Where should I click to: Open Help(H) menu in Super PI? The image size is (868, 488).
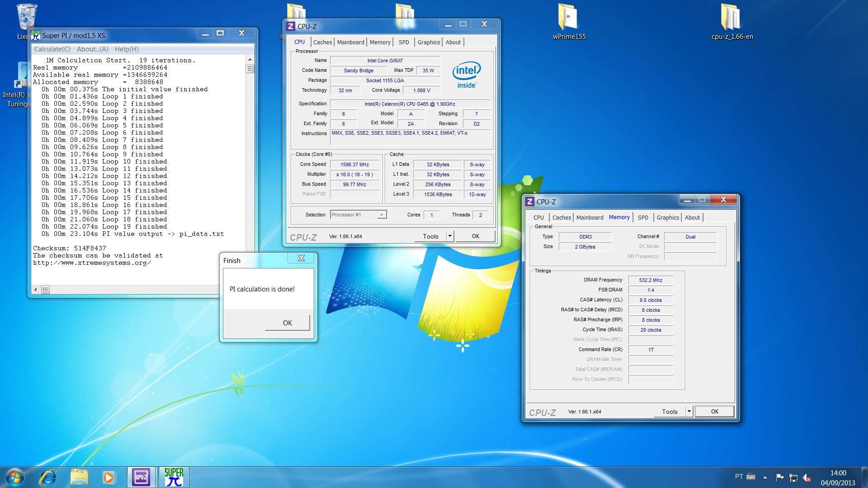[x=127, y=49]
